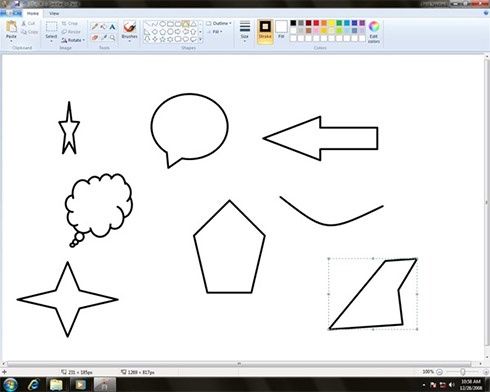Pick the Oval callout shape in gallery
490x392 pixels.
click(x=186, y=39)
